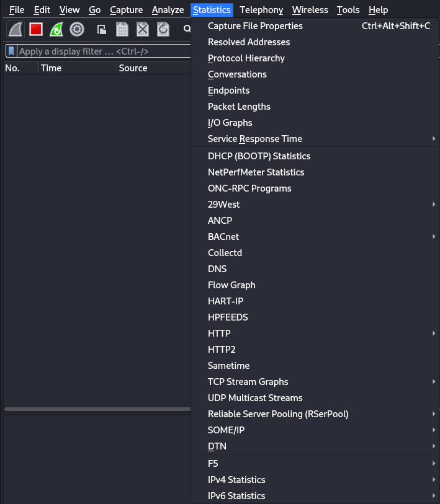
Task: Open the TCP Stream Graphs submenu
Action: [x=248, y=382]
